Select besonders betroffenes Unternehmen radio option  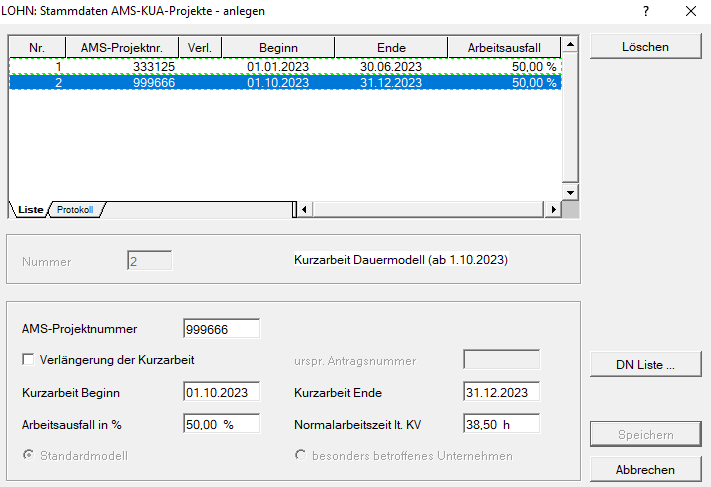point(300,456)
